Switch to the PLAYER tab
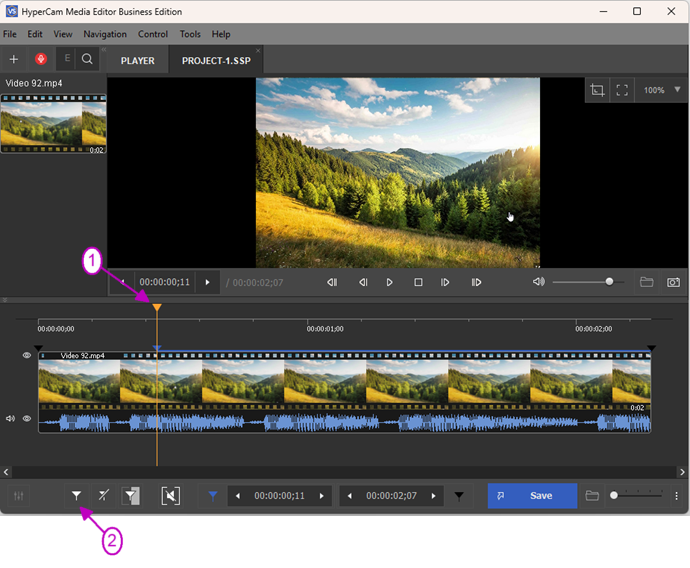The width and height of the screenshot is (690, 568). click(137, 61)
